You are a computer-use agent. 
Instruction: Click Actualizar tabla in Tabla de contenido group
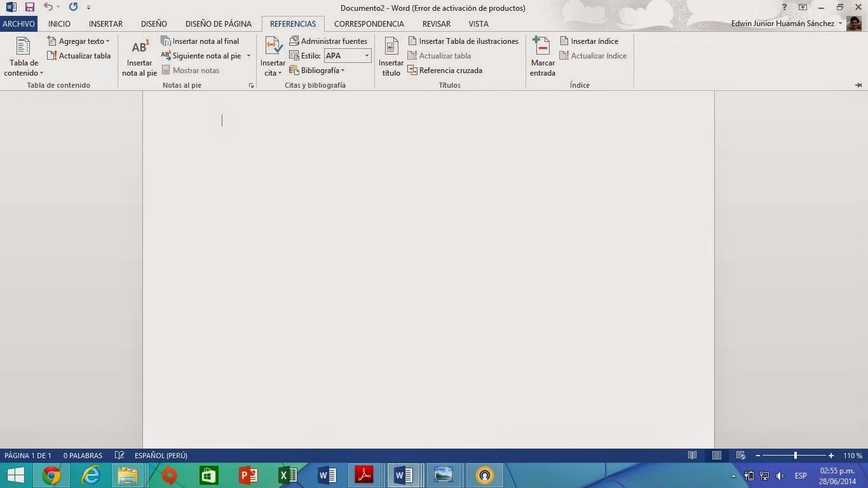coord(79,55)
